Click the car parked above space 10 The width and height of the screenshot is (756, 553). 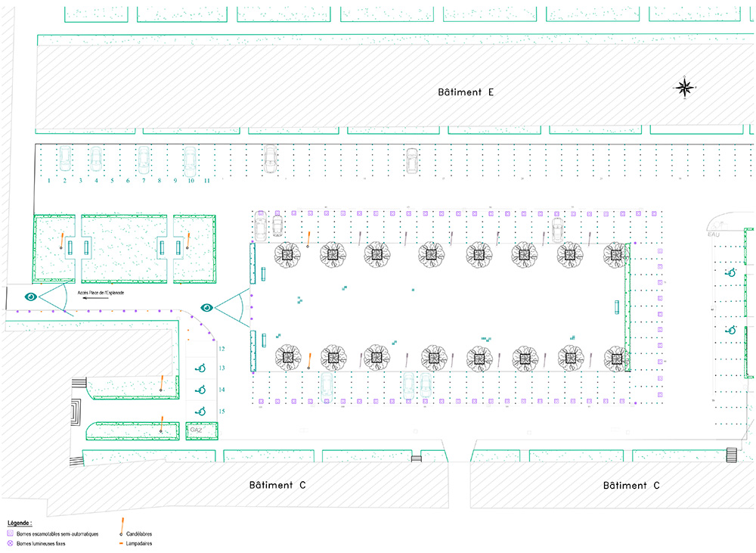pos(190,159)
